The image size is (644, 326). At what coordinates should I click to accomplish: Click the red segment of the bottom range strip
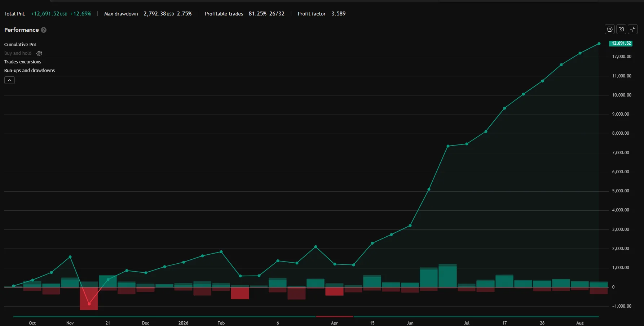click(x=335, y=317)
